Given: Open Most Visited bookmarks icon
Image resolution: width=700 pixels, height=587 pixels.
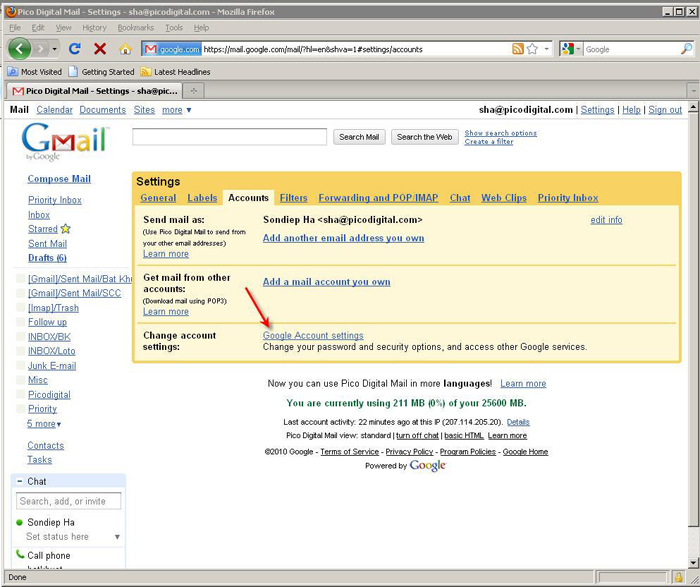Looking at the screenshot, I should tap(12, 71).
